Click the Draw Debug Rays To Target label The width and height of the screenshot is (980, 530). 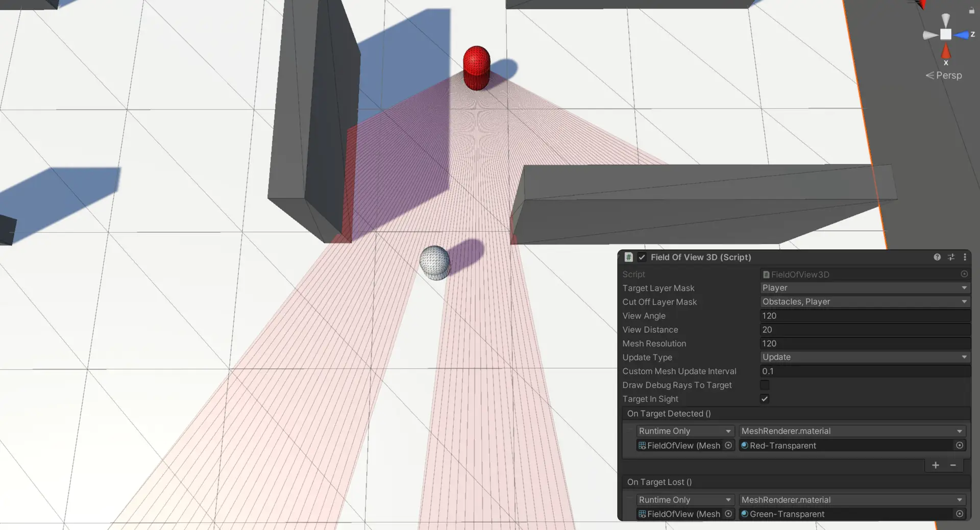677,385
